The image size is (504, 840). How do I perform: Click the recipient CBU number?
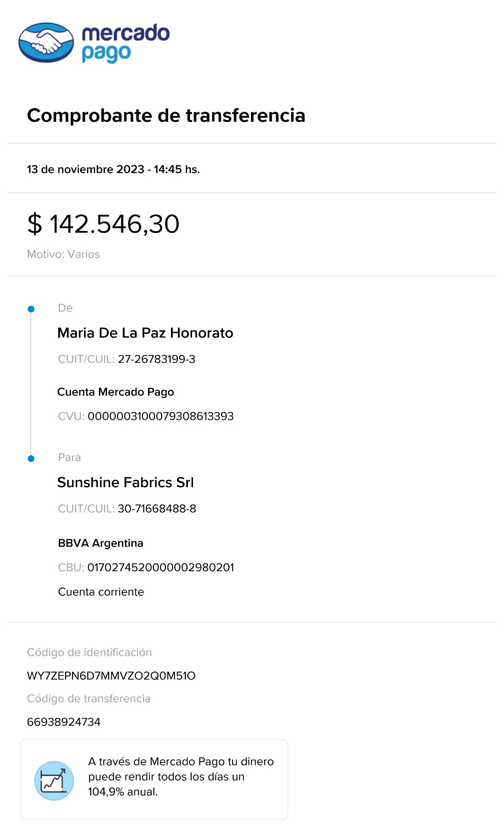click(x=160, y=568)
